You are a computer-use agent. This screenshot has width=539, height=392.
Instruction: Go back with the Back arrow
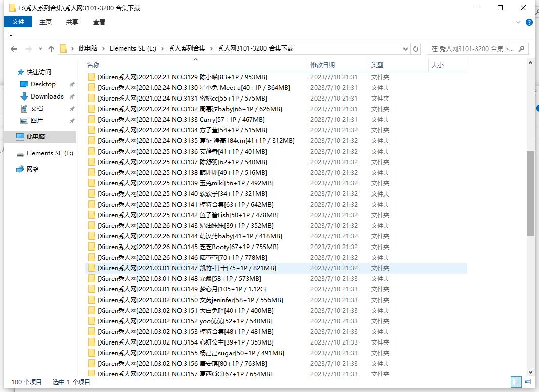14,49
